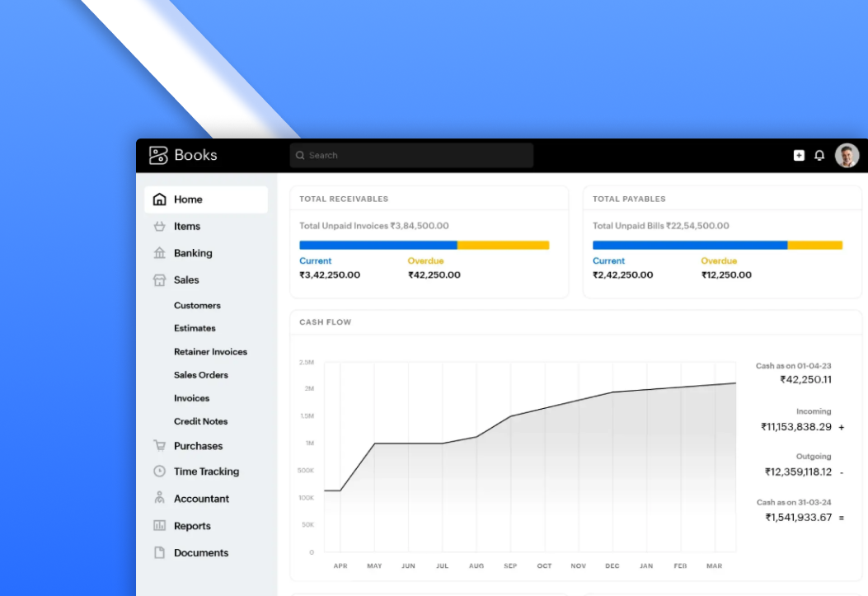This screenshot has width=868, height=596.
Task: Open Credit Notes under Sales
Action: 200,421
